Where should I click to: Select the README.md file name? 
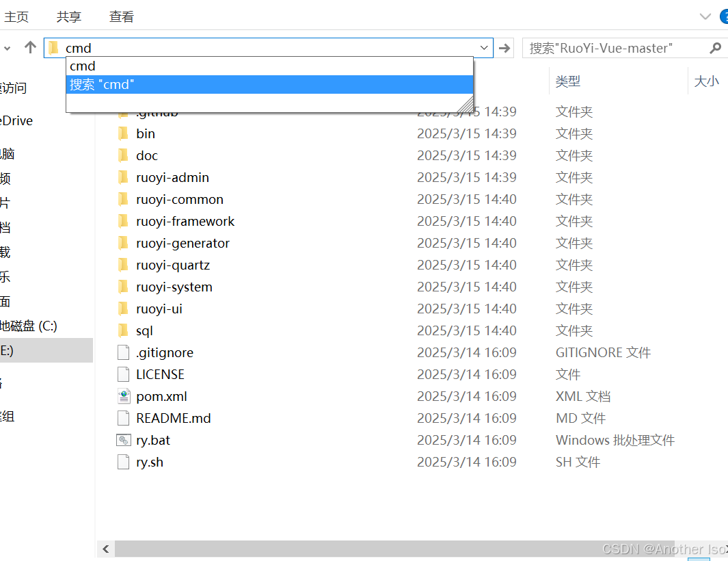pyautogui.click(x=173, y=418)
